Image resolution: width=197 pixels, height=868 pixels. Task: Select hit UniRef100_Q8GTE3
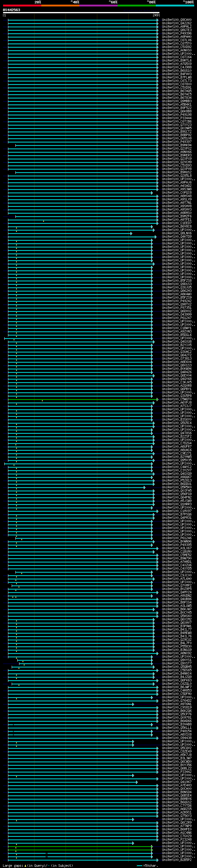pos(176,30)
